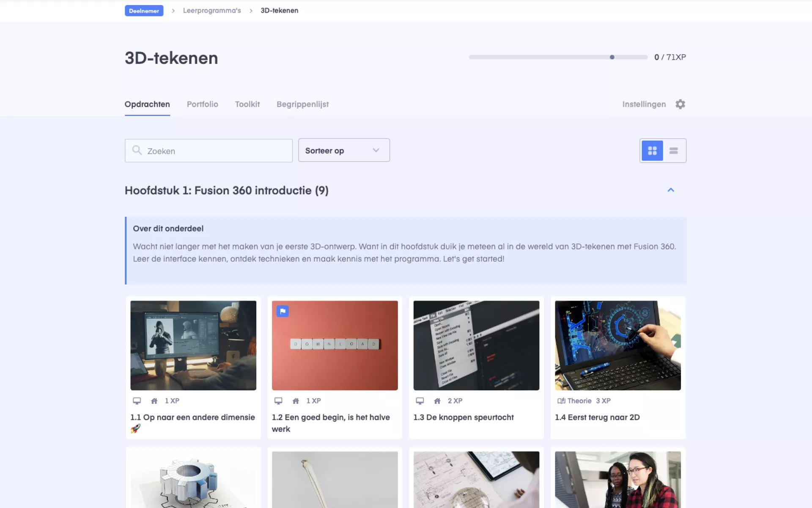The image size is (812, 508).
Task: Click the magnifier icon in the search box
Action: tap(137, 150)
